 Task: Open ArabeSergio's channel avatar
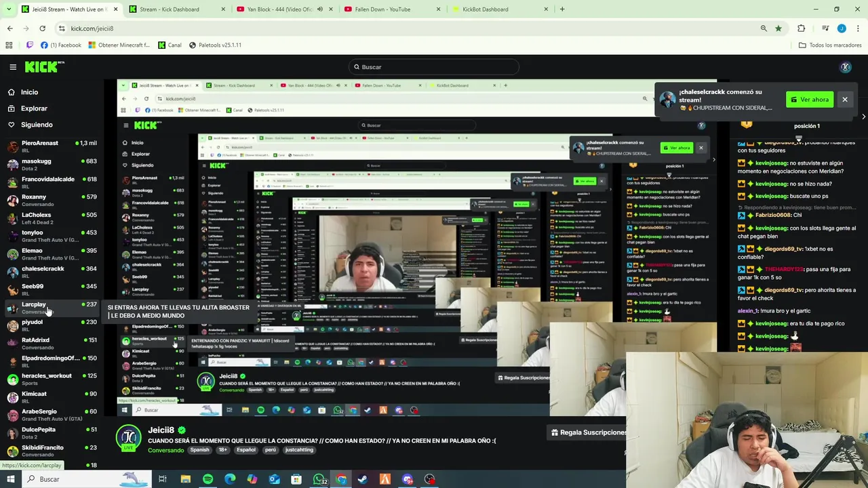[x=12, y=415]
